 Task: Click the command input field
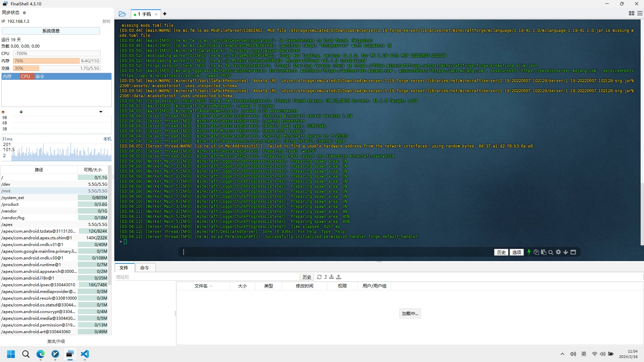(x=335, y=252)
